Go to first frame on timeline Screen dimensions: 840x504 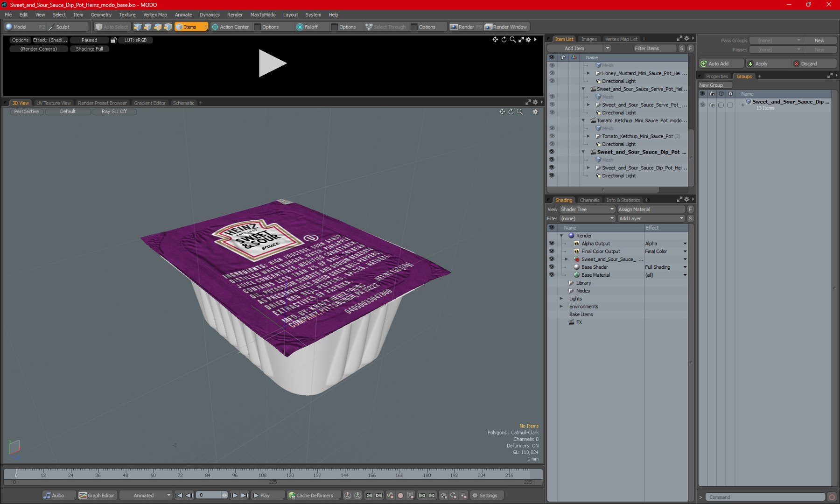(x=179, y=495)
